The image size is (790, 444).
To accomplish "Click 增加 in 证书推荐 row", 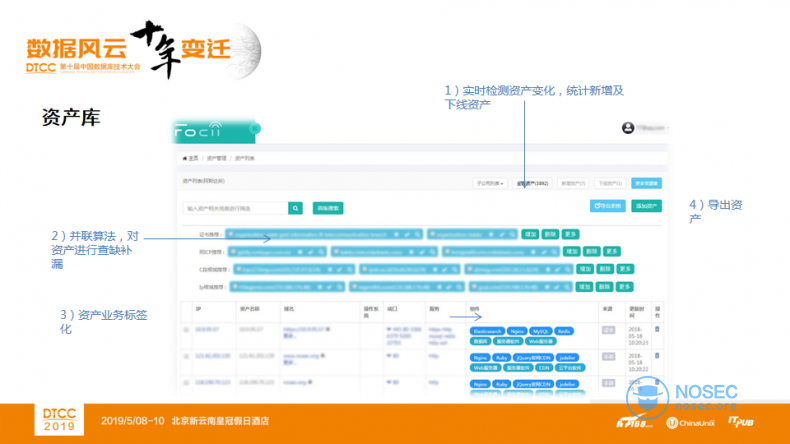I will [530, 234].
